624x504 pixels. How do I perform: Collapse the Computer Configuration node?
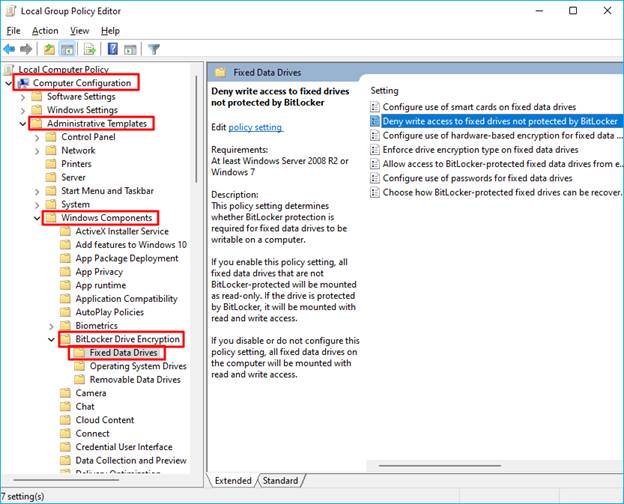(8, 83)
